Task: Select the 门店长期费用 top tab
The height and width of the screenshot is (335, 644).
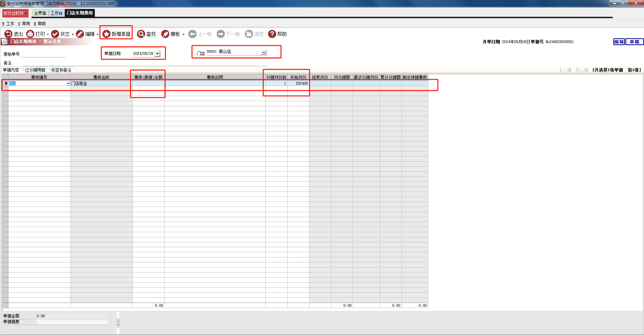Action: click(80, 13)
